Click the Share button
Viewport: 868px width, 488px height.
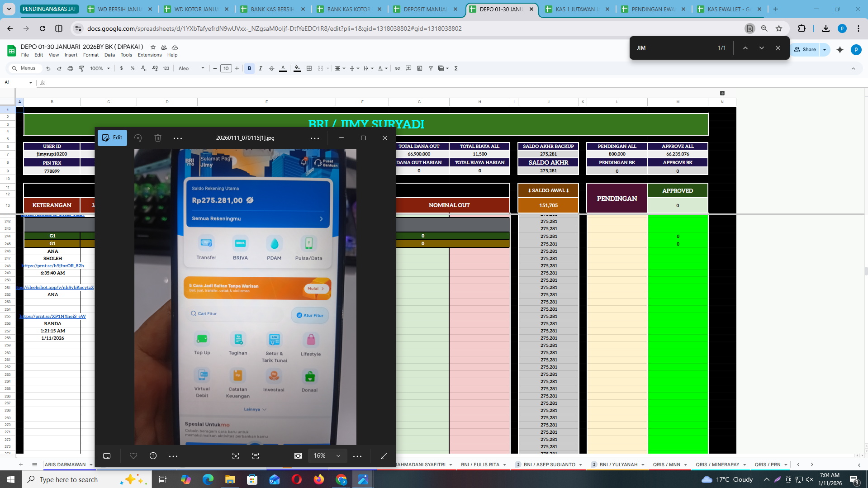pos(806,50)
